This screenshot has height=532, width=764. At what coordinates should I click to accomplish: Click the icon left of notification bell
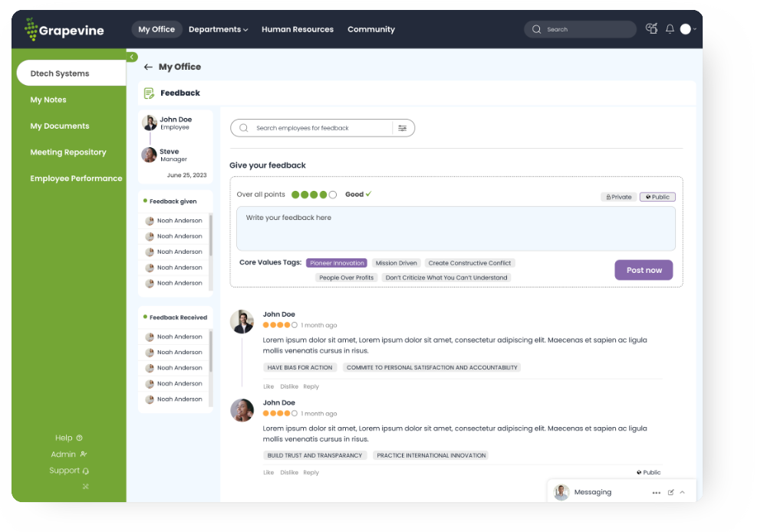coord(652,29)
